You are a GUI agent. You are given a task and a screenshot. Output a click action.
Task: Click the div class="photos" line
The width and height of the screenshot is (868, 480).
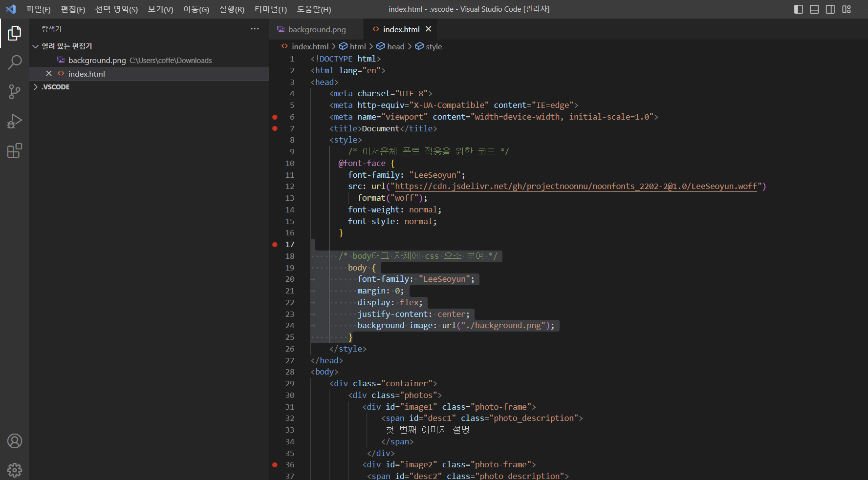395,396
